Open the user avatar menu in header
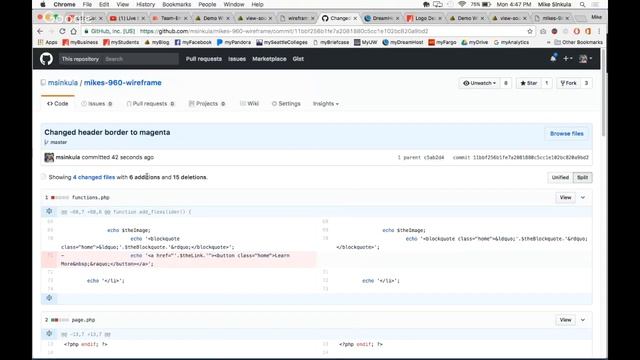640x360 pixels. pos(585,59)
